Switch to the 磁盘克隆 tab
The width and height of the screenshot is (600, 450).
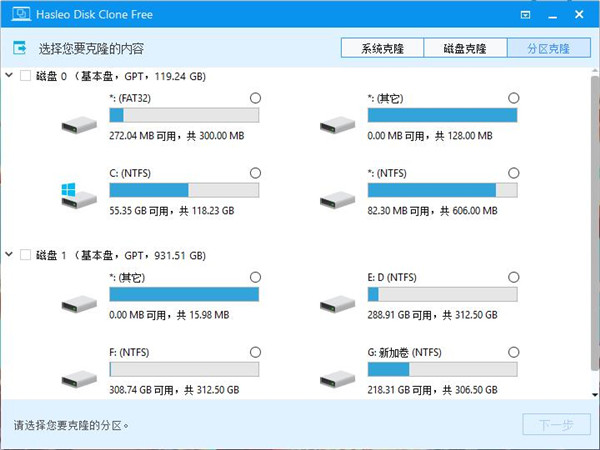[x=464, y=48]
